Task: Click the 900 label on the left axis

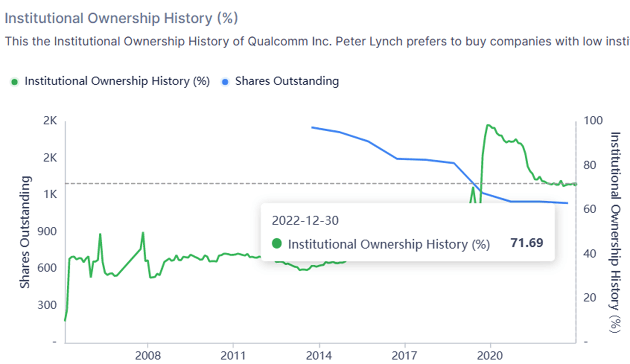Action: pos(47,232)
